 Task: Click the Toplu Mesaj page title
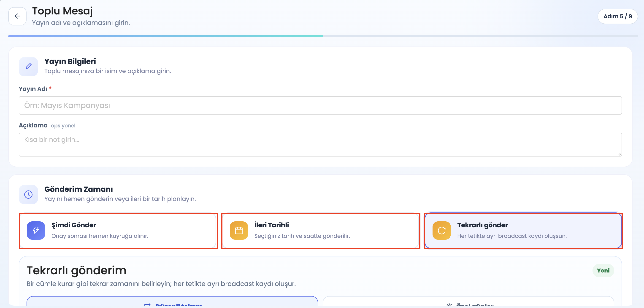coord(62,11)
